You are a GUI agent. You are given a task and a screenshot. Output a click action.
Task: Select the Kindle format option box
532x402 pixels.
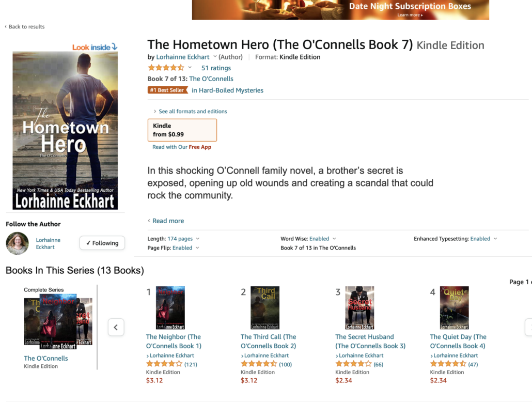point(182,130)
